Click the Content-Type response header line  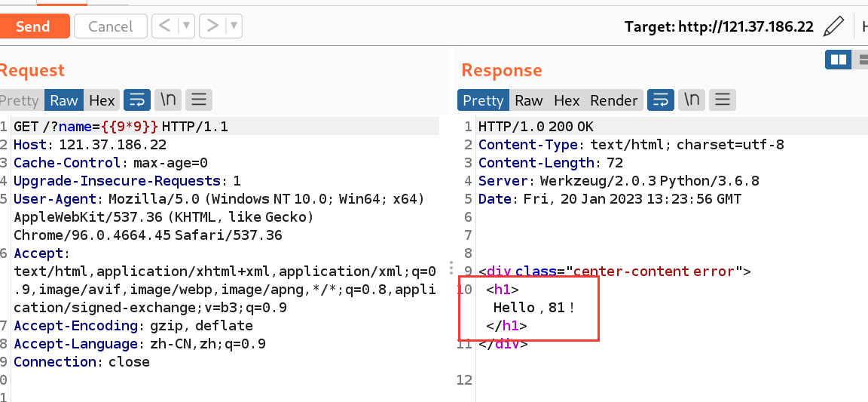[631, 145]
